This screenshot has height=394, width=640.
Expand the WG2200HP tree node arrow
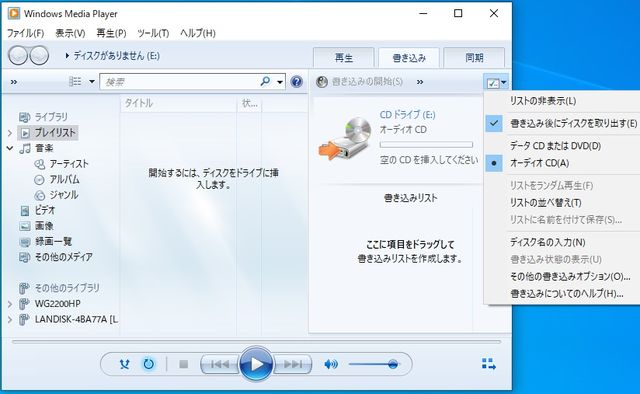click(10, 304)
